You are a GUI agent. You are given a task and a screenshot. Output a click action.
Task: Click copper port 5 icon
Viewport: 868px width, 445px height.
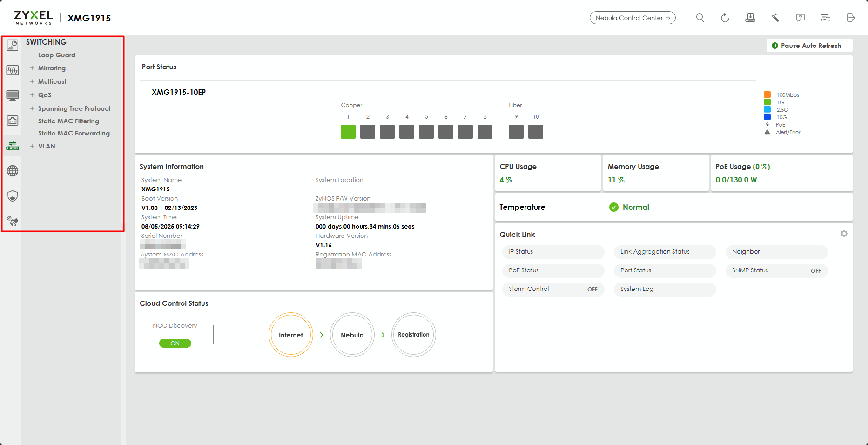tap(426, 132)
